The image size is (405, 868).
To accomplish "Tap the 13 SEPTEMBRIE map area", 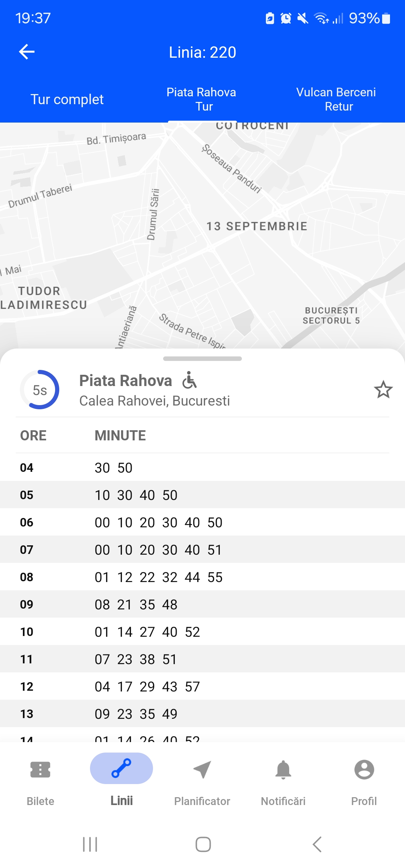I will pyautogui.click(x=257, y=226).
